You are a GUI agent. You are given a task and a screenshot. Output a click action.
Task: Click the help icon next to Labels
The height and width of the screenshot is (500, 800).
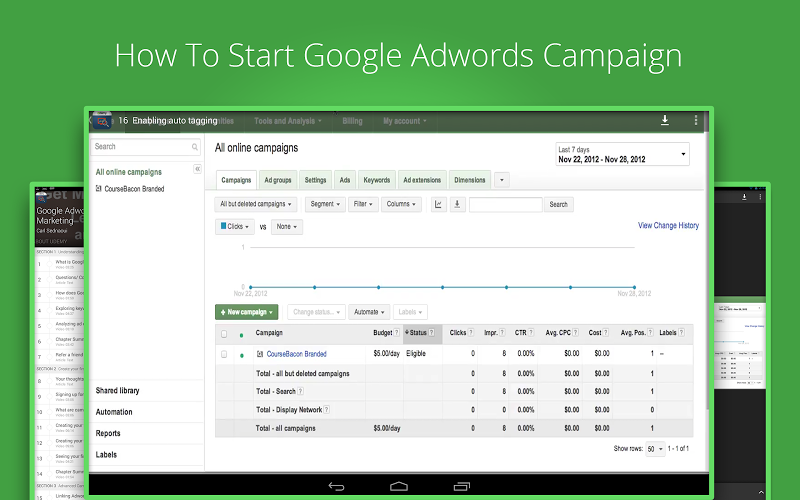point(681,333)
